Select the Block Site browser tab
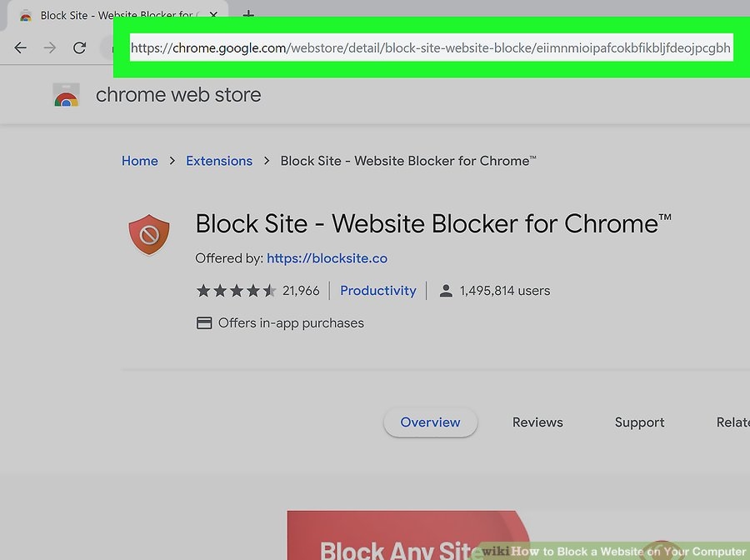The width and height of the screenshot is (750, 560). (116, 15)
